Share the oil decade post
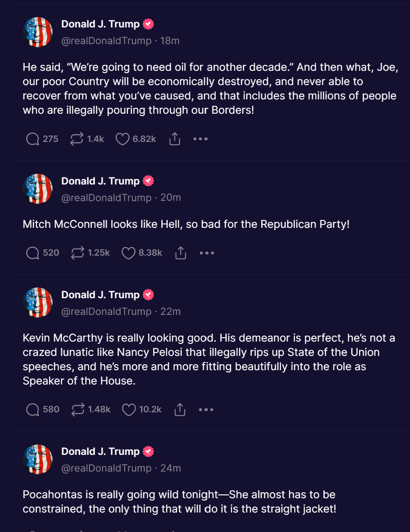410x532 pixels. [175, 139]
